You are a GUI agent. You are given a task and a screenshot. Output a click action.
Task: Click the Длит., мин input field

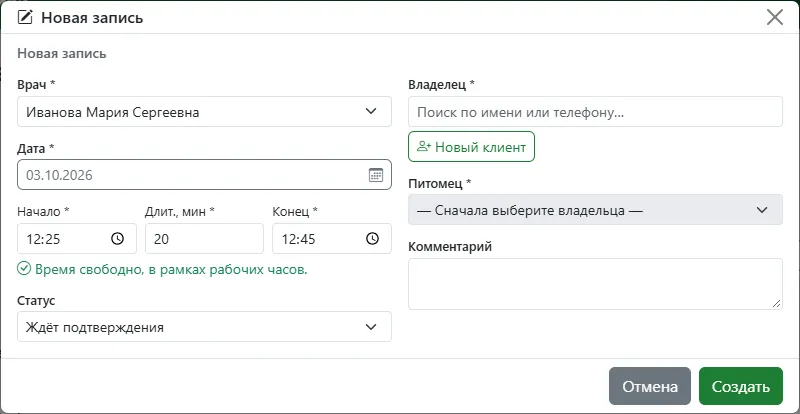pyautogui.click(x=204, y=238)
